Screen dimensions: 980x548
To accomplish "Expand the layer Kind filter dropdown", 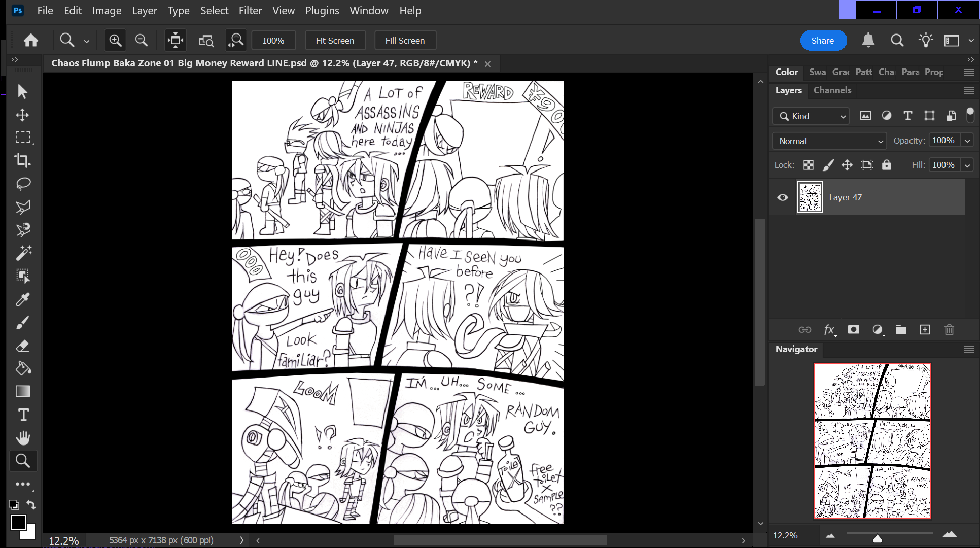I will [x=811, y=116].
